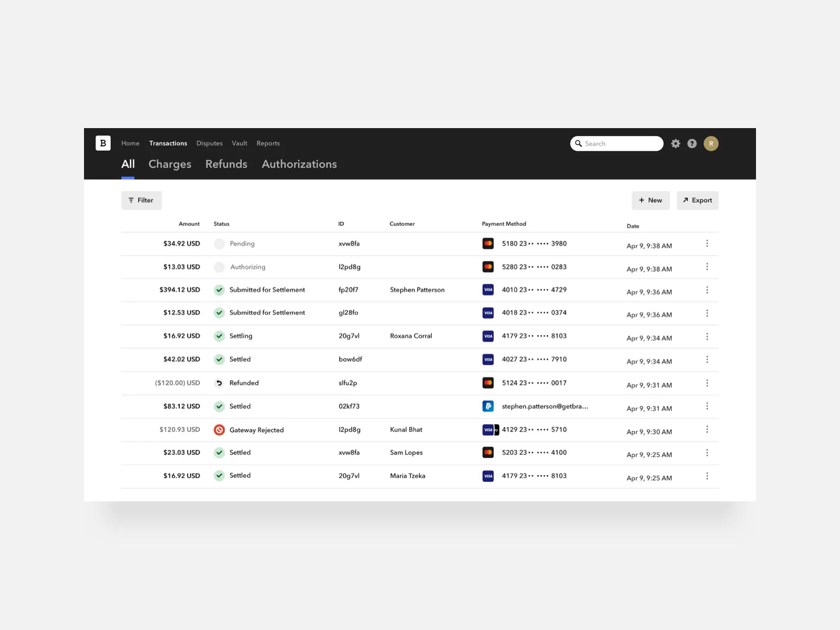
Task: Click the Mastercard icon on Sam Lopes's row
Action: coord(488,452)
